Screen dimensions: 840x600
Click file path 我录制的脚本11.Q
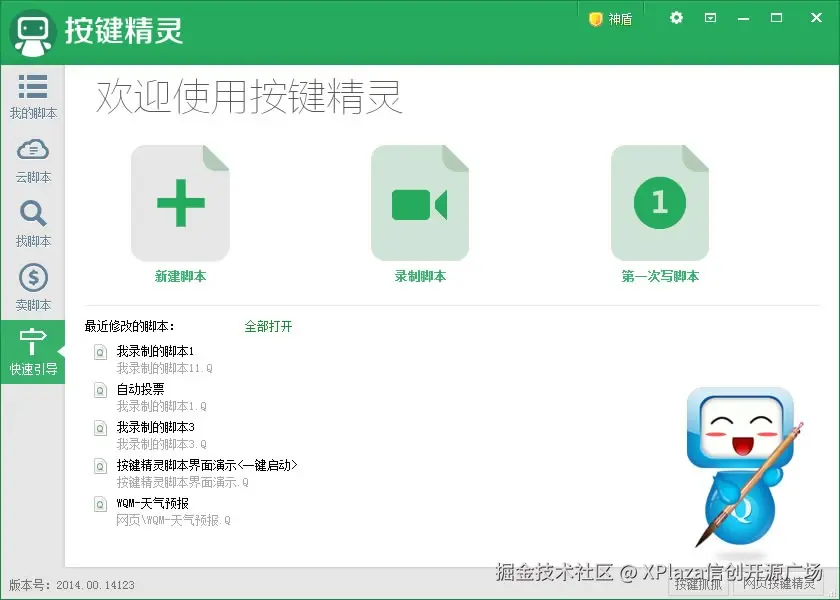[164, 369]
